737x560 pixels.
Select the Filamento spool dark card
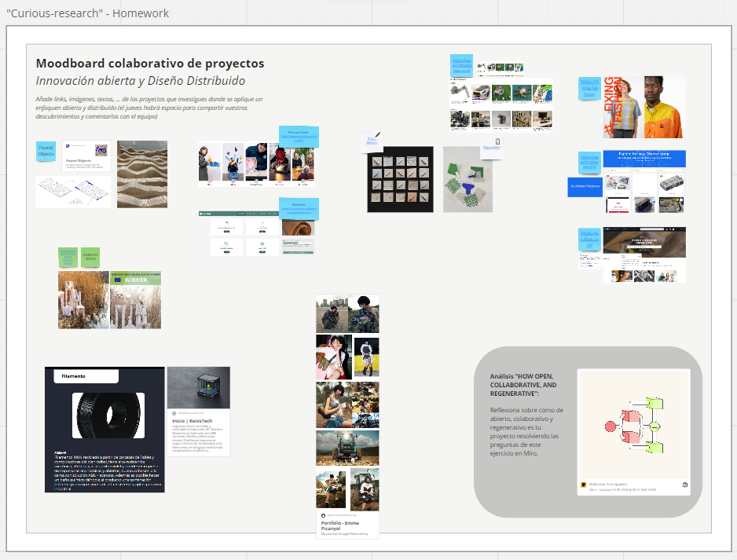[104, 430]
